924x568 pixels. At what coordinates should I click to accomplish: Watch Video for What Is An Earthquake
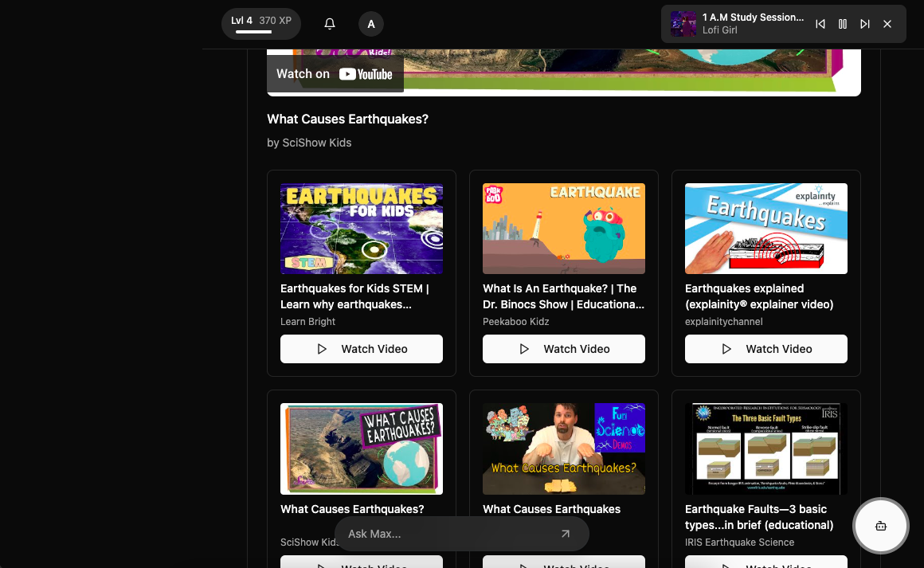(x=563, y=349)
